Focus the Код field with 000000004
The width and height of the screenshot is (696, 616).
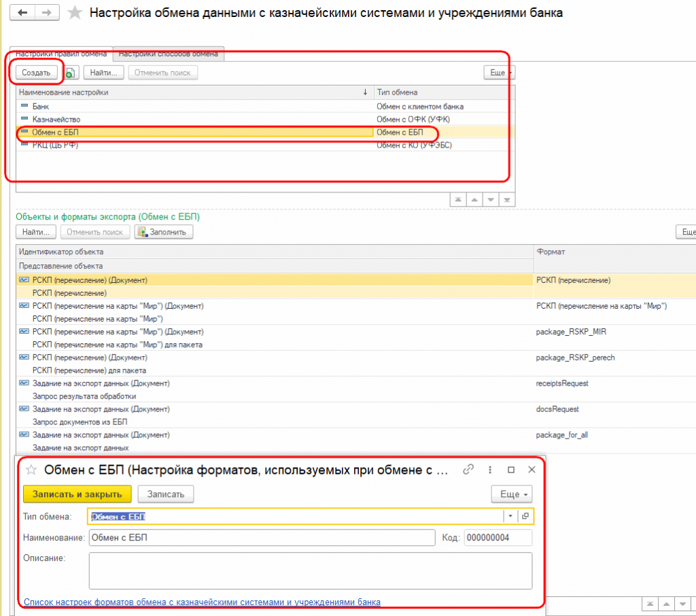498,538
